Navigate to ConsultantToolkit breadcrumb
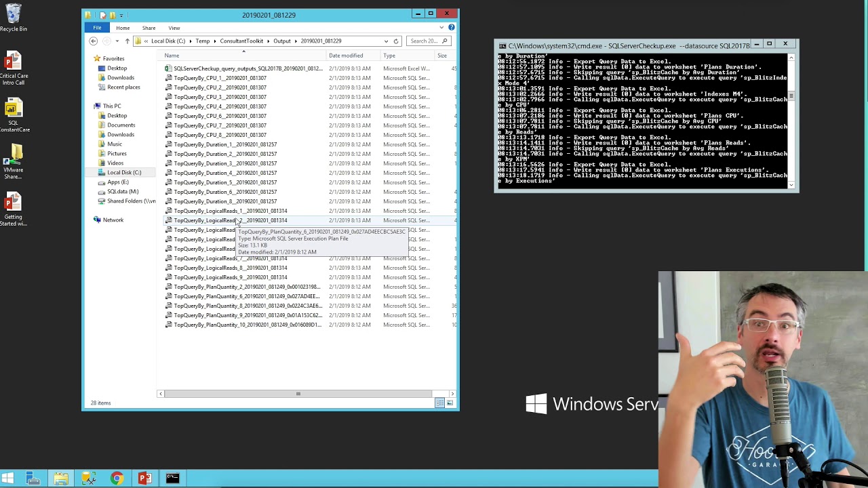868x488 pixels. tap(241, 41)
